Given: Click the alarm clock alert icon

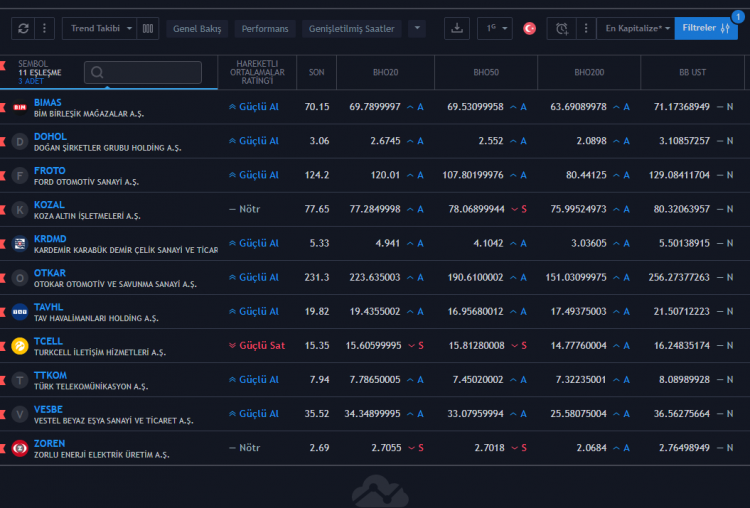Looking at the screenshot, I should coord(562,29).
